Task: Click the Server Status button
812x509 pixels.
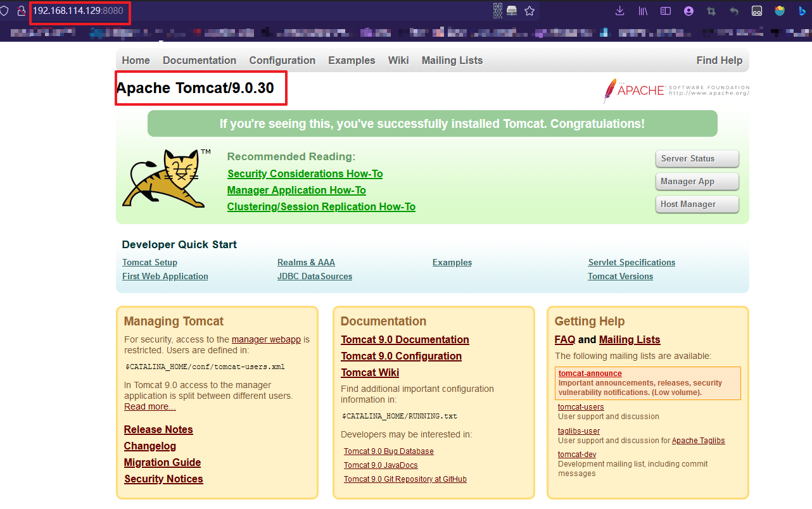Action: point(697,158)
